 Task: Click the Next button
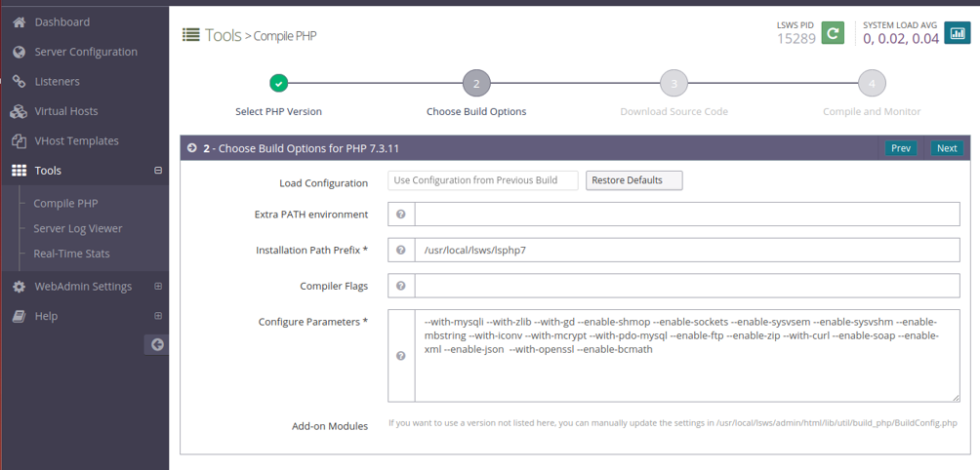(947, 148)
